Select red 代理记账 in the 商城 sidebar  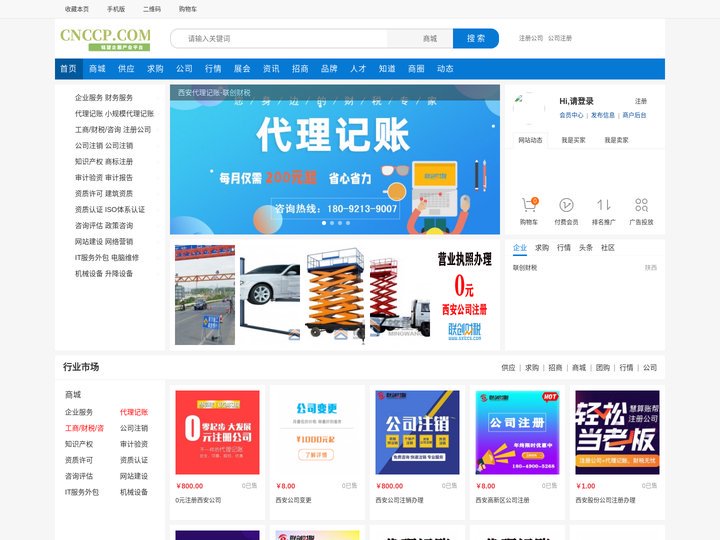click(134, 412)
